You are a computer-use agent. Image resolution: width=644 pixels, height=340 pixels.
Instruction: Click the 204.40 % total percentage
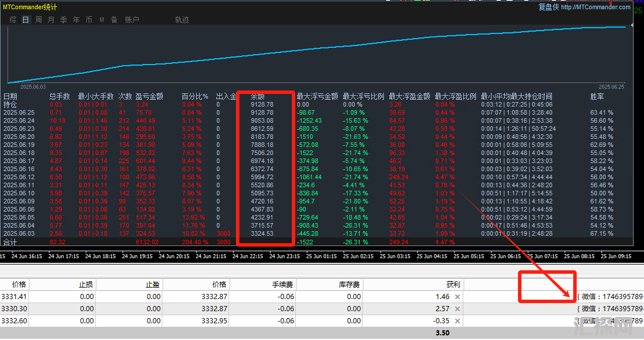[195, 242]
